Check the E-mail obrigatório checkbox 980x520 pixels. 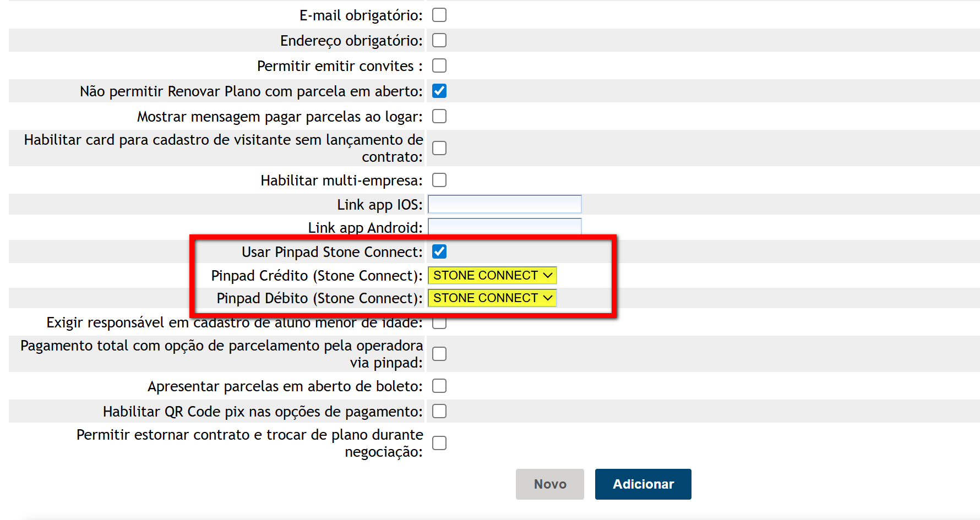pyautogui.click(x=439, y=15)
